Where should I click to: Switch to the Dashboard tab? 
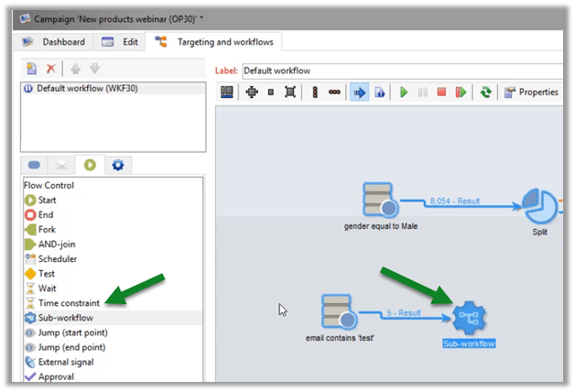tap(54, 42)
